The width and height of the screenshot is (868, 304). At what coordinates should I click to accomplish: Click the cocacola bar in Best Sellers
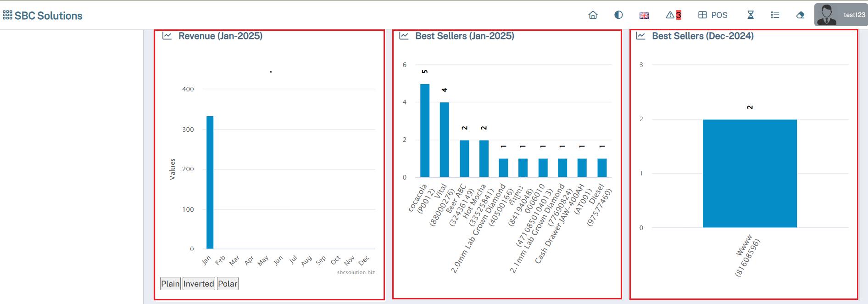coord(425,130)
